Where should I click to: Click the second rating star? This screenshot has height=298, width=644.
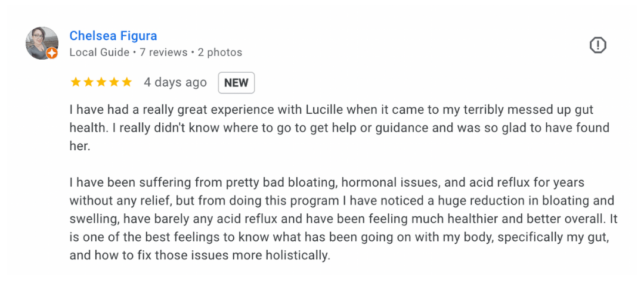pos(88,82)
